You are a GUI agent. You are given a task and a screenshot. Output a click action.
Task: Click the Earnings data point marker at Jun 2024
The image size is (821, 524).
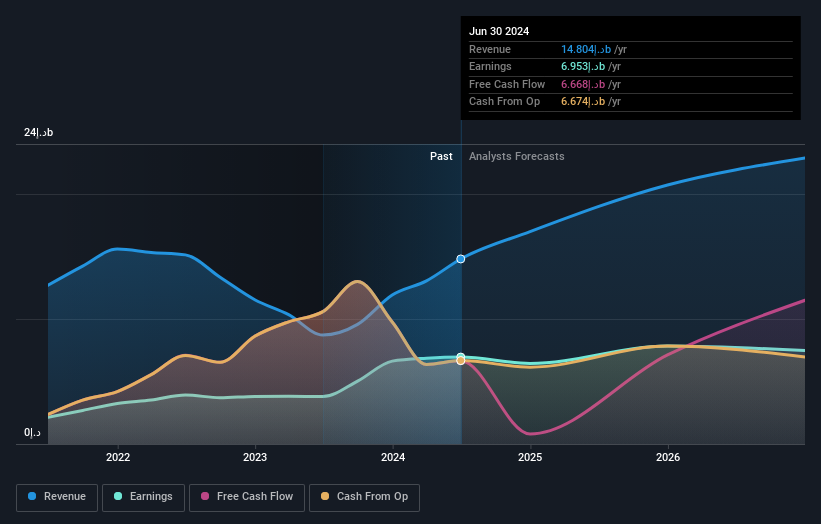click(461, 356)
